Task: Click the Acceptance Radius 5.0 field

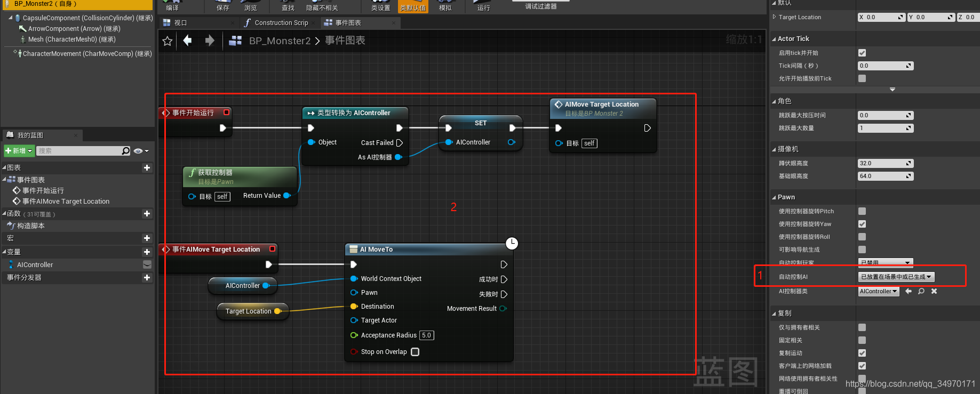Action: pyautogui.click(x=427, y=335)
